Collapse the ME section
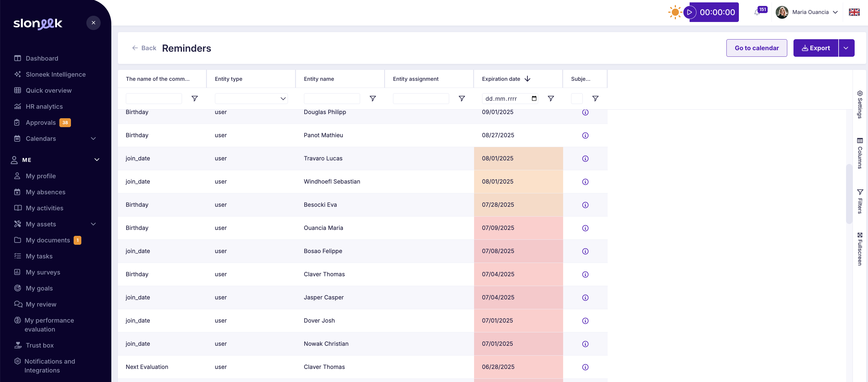The image size is (868, 382). click(97, 160)
